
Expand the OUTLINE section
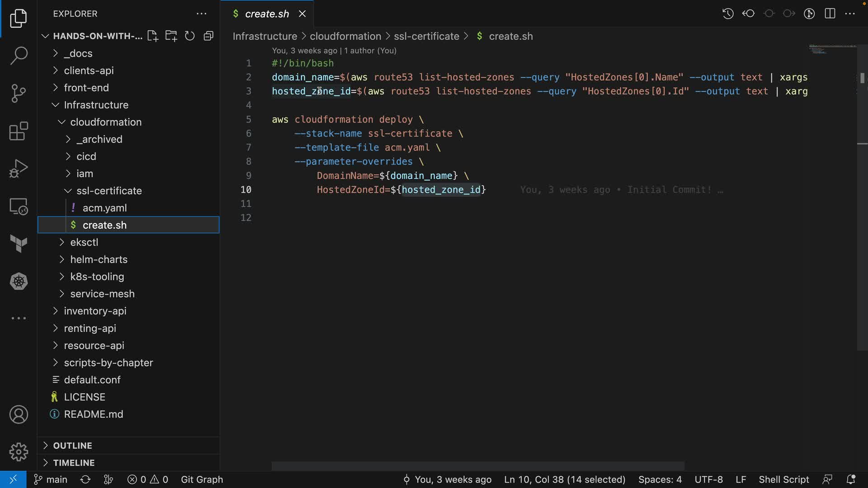tap(72, 446)
